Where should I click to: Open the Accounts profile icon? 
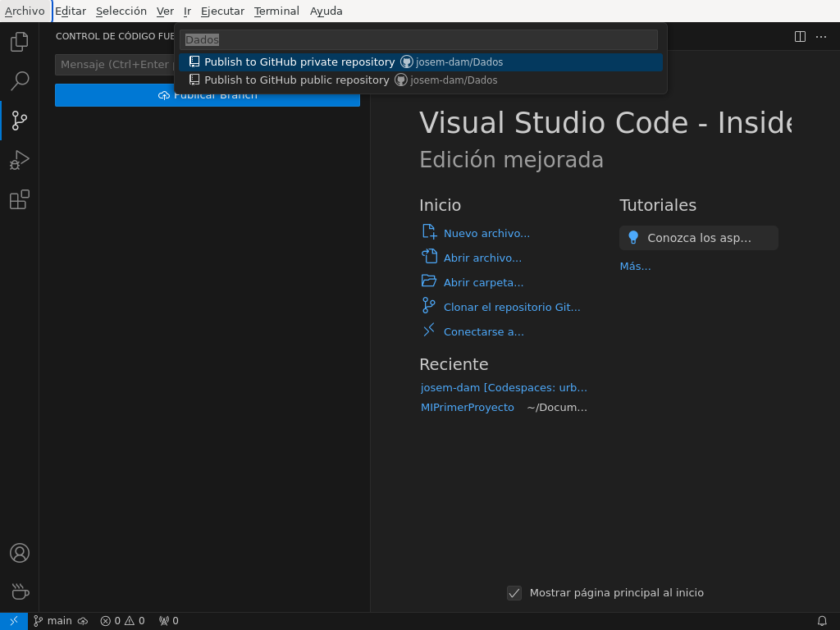tap(20, 553)
